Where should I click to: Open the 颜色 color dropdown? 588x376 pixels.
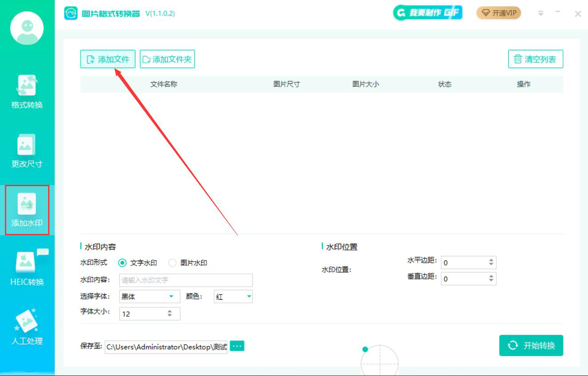(233, 297)
